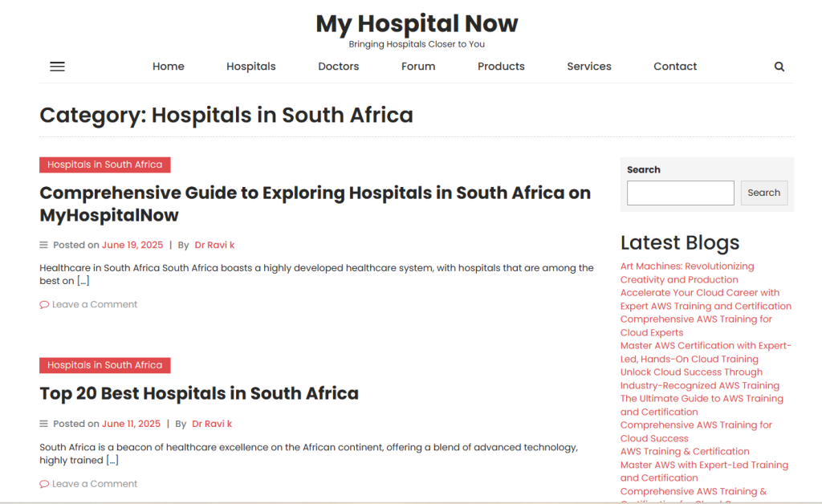Open Services from the top navigation

(588, 67)
